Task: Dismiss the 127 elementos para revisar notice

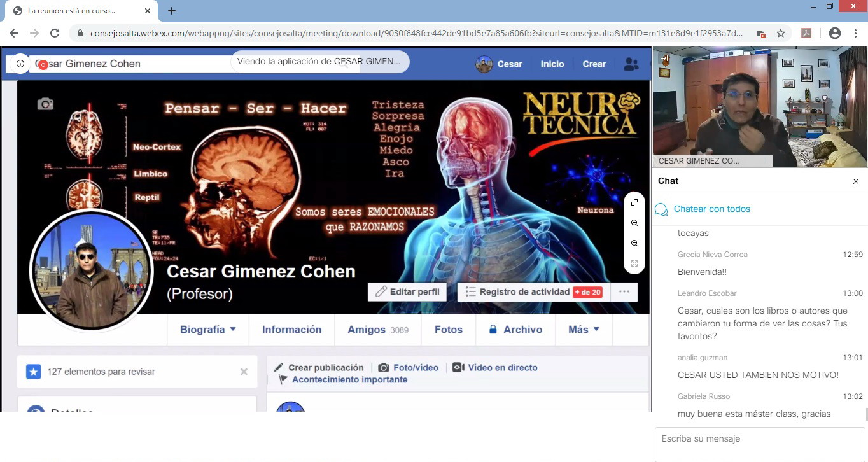Action: tap(244, 372)
